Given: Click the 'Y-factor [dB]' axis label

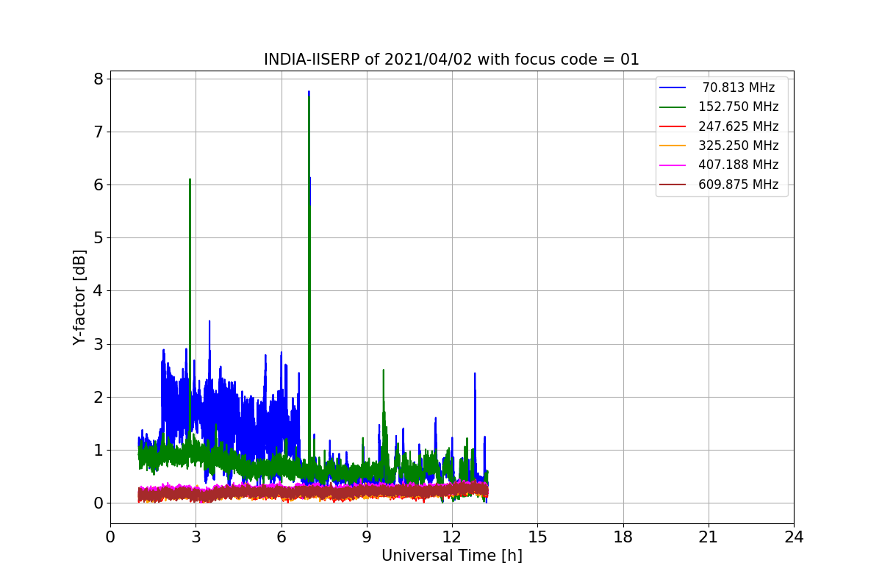Looking at the screenshot, I should 79,298.
